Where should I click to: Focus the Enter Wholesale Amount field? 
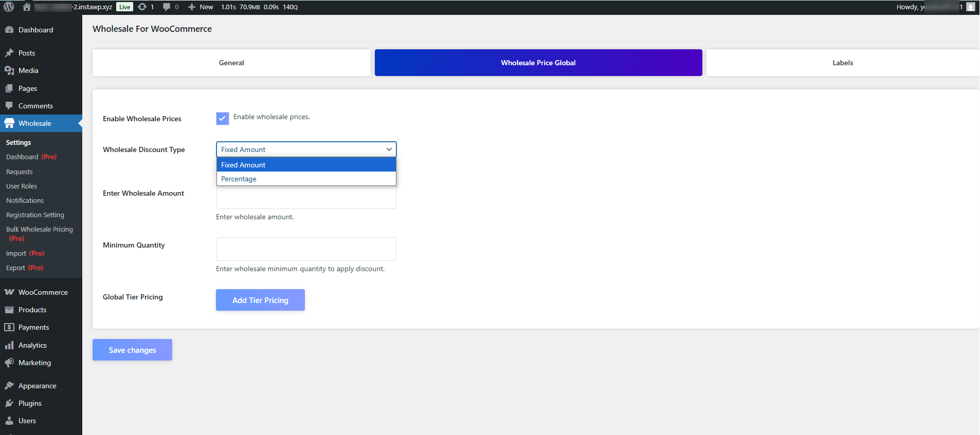(x=306, y=198)
